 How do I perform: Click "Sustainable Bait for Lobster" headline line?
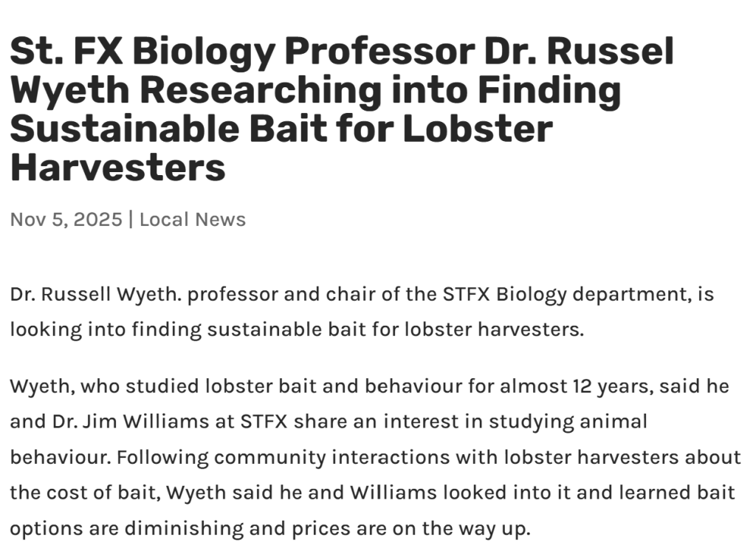[281, 129]
